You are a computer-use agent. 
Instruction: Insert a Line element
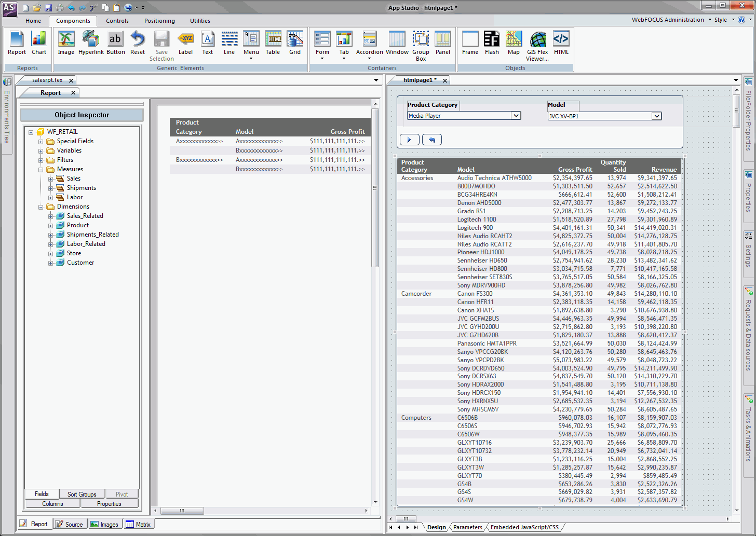coord(229,43)
